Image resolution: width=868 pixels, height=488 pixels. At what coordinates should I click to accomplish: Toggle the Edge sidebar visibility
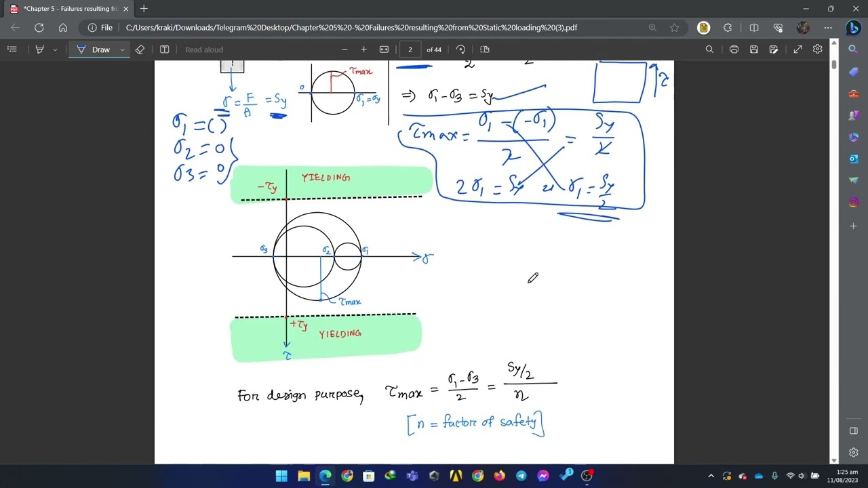click(853, 431)
